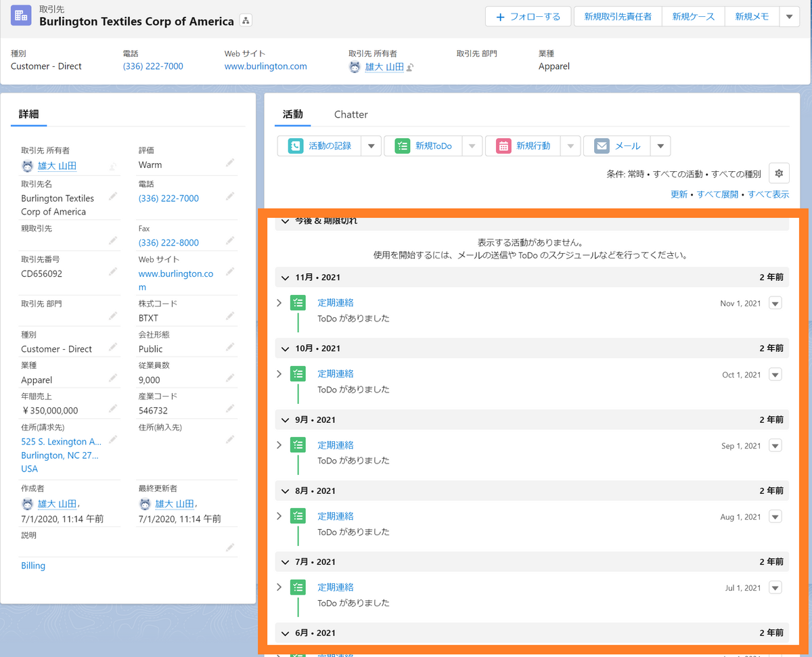
Task: Click the Jul 1, 2021 task icon
Action: pos(298,587)
